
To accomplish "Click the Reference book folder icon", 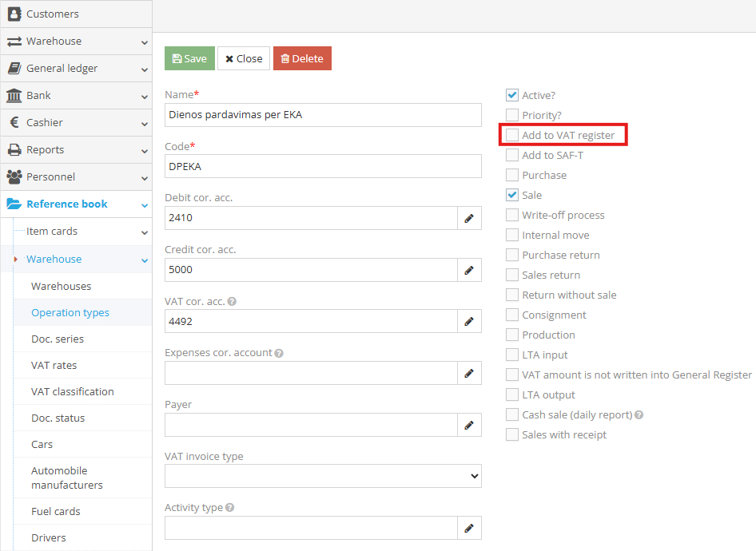I will (14, 204).
